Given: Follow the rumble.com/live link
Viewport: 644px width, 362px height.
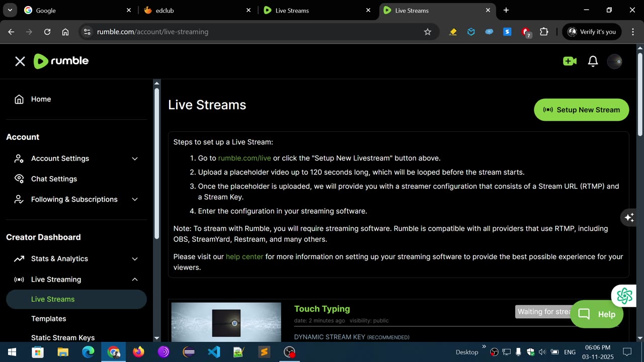Looking at the screenshot, I should (245, 158).
